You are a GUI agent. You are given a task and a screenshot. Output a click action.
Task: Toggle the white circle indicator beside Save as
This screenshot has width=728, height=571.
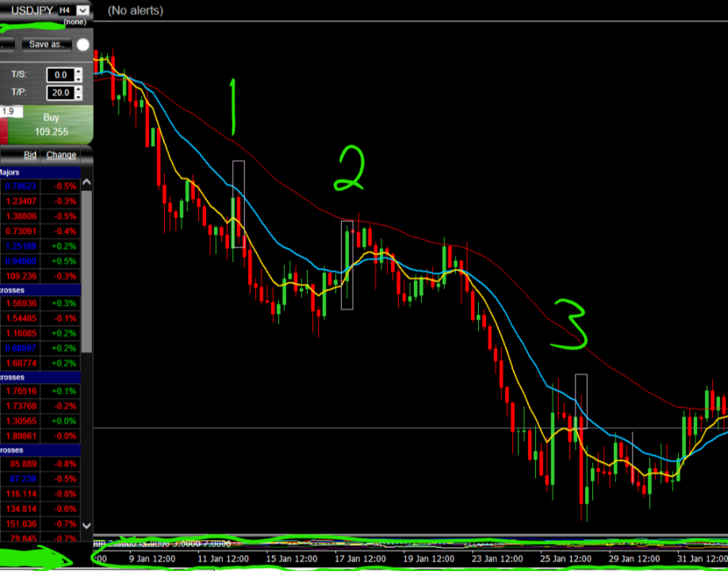tap(83, 44)
